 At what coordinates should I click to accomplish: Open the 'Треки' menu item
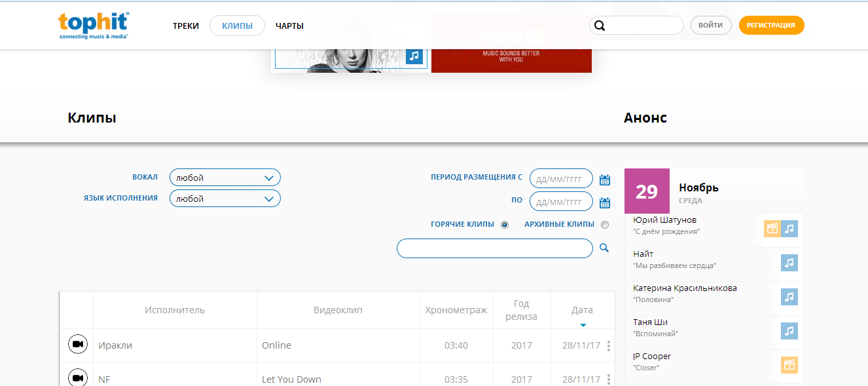click(x=186, y=26)
